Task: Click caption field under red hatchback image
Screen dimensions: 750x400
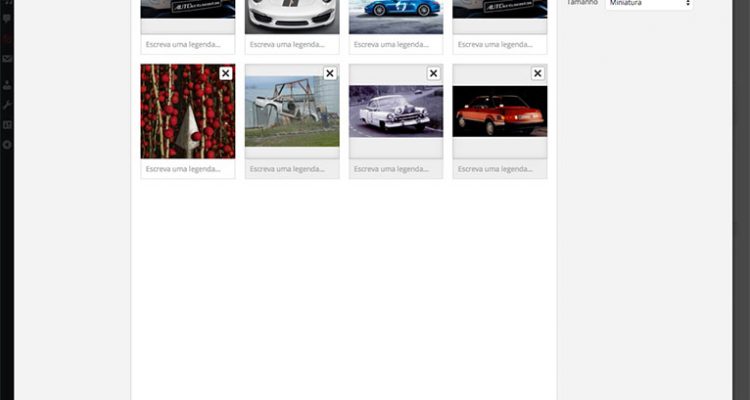Action: coord(500,169)
